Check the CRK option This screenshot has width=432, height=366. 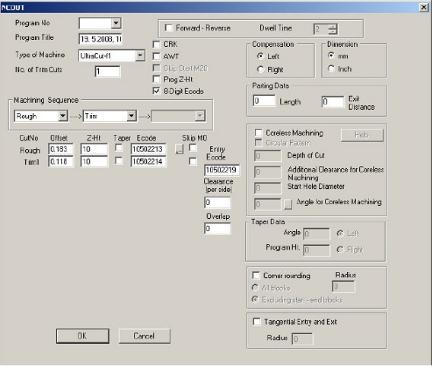(156, 44)
